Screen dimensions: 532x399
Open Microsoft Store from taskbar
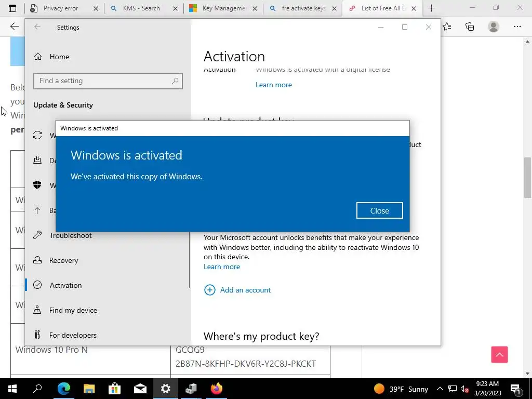coord(114,389)
